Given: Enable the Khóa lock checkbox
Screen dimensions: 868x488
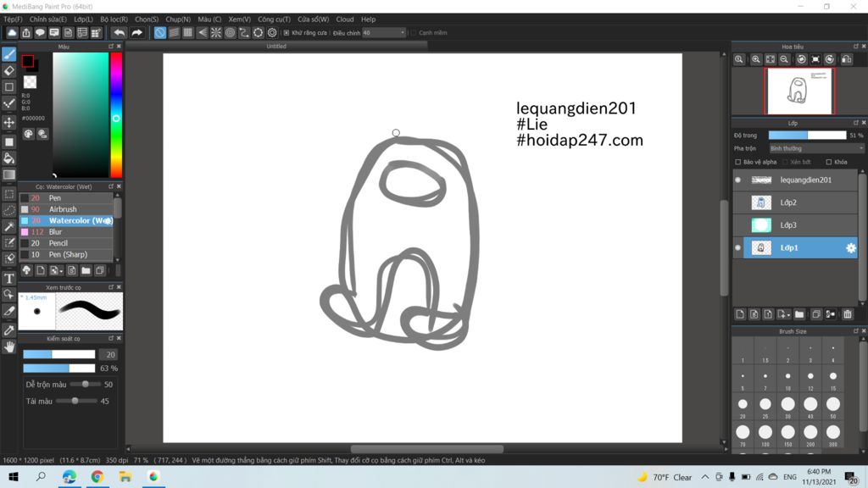Looking at the screenshot, I should click(829, 162).
